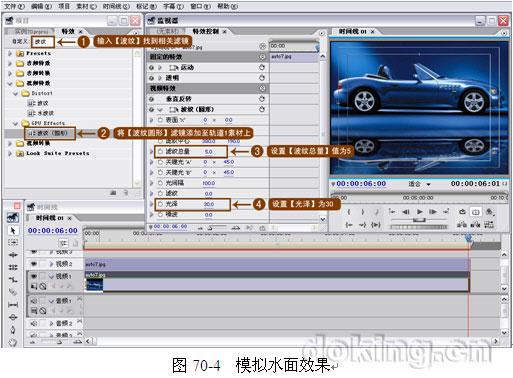Select the Ripple Edit tool
This screenshot has width=513, height=378.
(x=13, y=255)
